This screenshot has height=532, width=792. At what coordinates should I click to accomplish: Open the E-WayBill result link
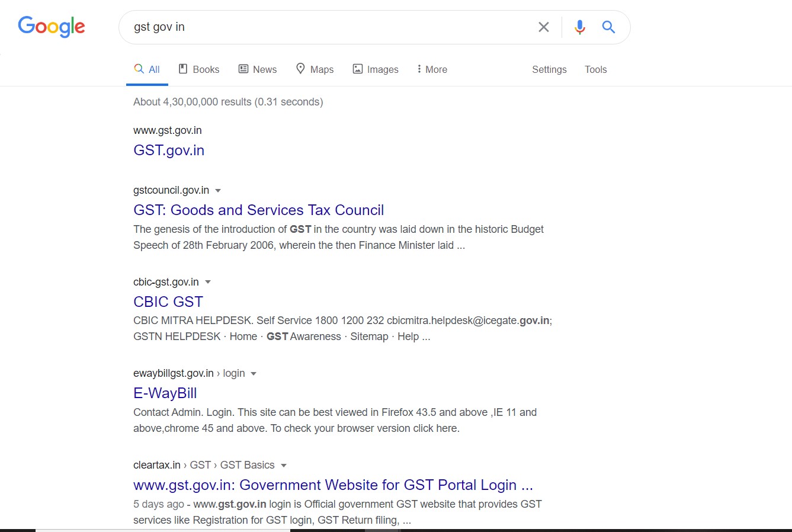(165, 393)
